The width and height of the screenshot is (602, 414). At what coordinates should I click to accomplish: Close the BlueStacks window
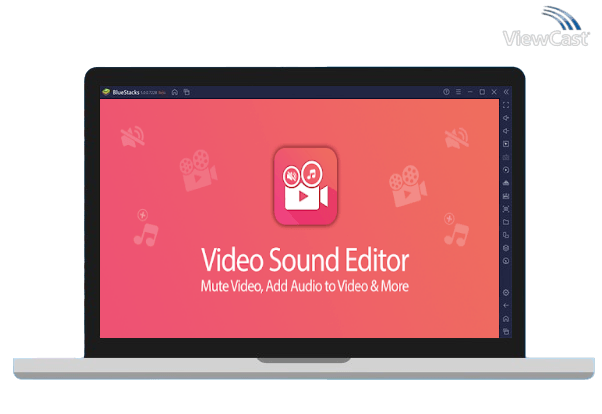click(x=494, y=92)
